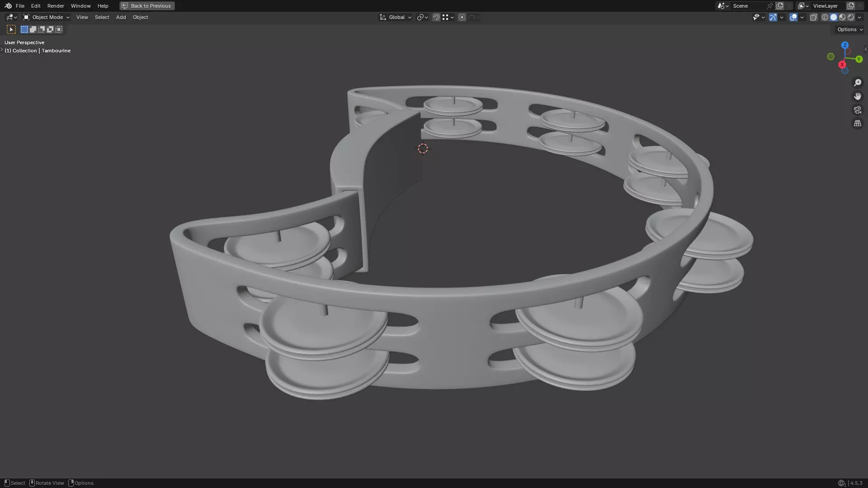Select the Tweak select tool icon
The width and height of the screenshot is (868, 488).
[11, 29]
